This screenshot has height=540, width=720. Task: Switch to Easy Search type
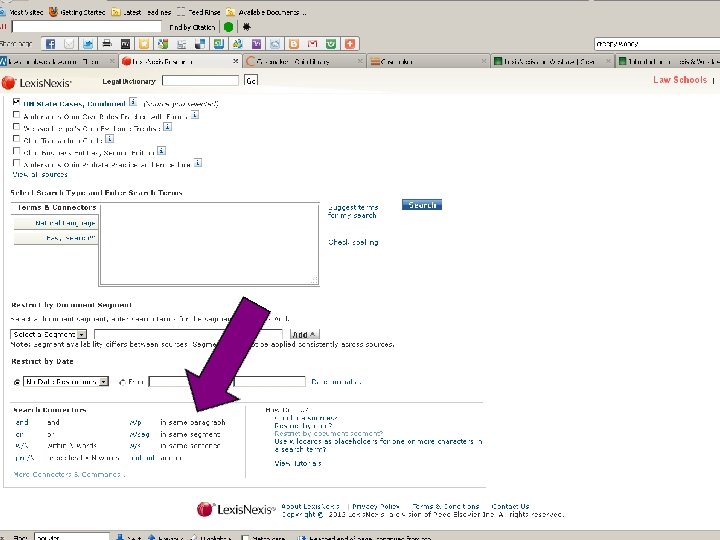tap(56, 238)
